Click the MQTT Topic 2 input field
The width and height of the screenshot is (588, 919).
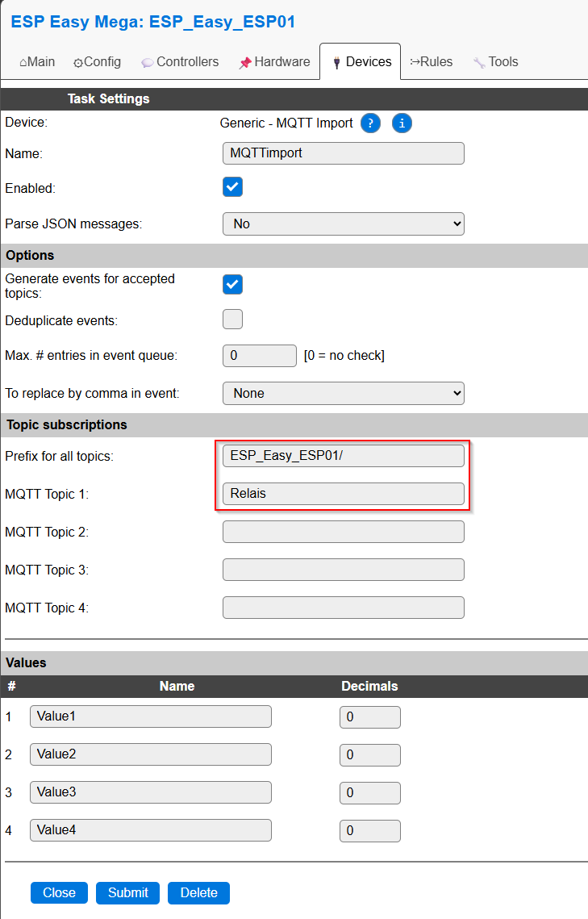[x=343, y=532]
